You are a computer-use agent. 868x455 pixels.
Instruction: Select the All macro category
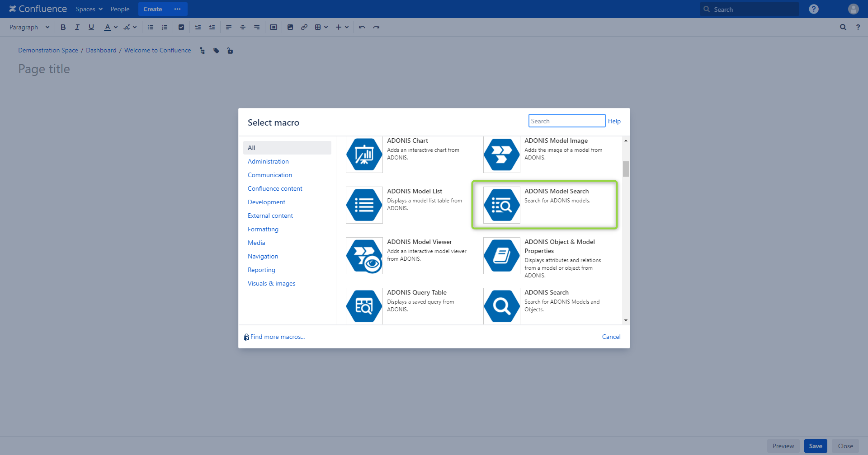(x=287, y=148)
